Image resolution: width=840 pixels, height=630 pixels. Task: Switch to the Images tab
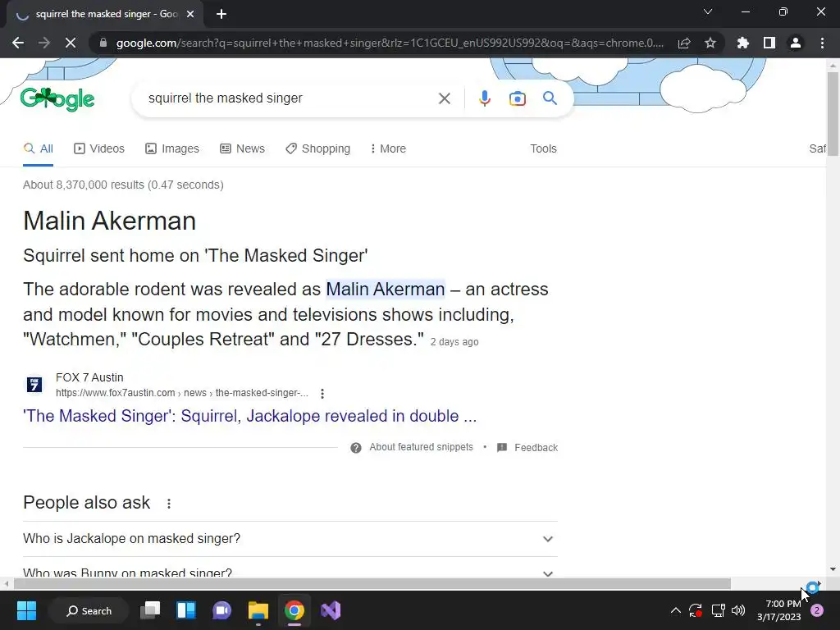[x=172, y=149]
